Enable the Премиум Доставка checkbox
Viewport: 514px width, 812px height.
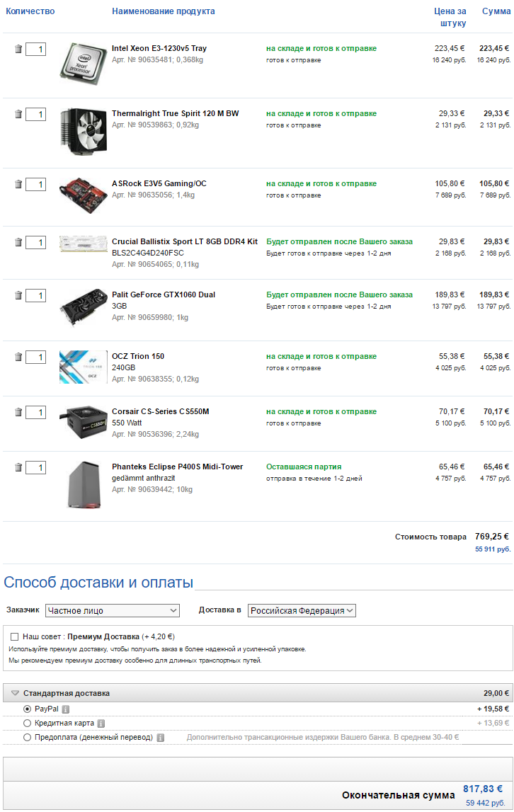click(14, 636)
